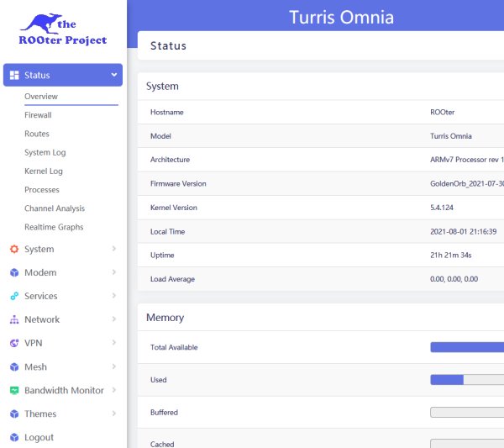Click the System gear icon

click(14, 249)
